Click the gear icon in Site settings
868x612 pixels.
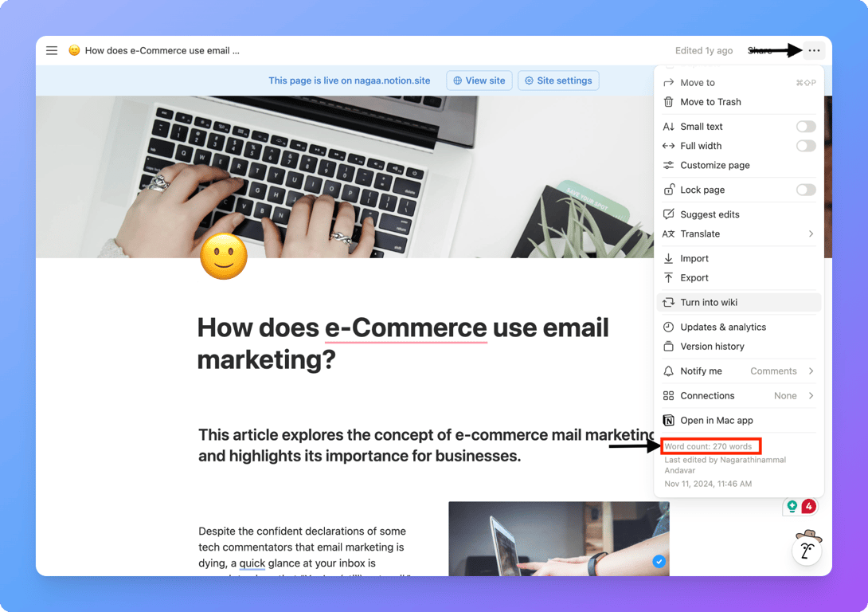coord(530,80)
